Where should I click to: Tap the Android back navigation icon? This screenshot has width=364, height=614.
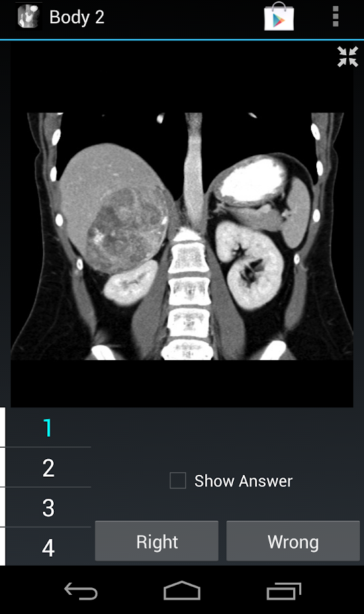(x=80, y=591)
